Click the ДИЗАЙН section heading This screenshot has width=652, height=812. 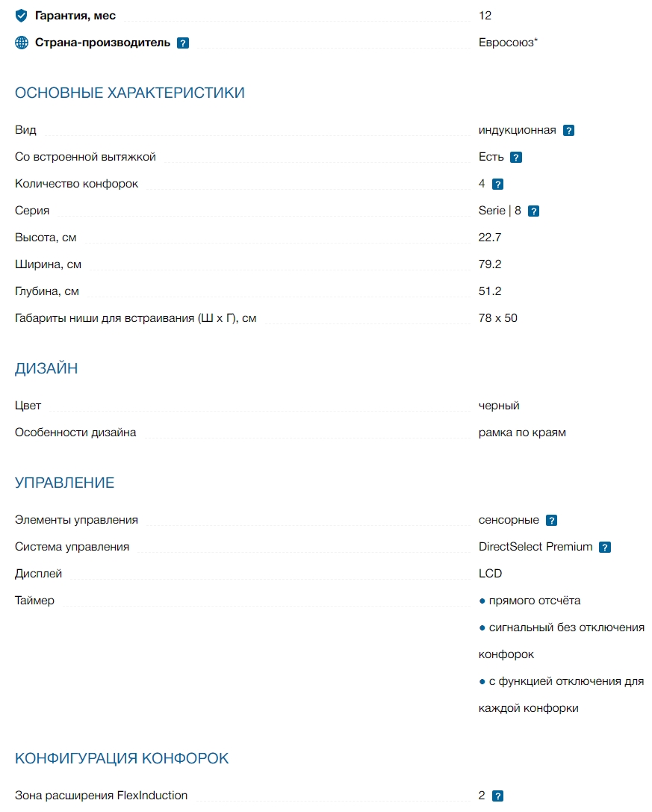pyautogui.click(x=46, y=368)
